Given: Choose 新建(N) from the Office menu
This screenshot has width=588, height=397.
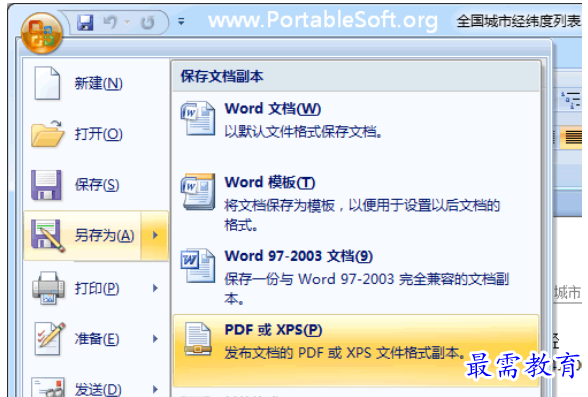Looking at the screenshot, I should tap(96, 83).
